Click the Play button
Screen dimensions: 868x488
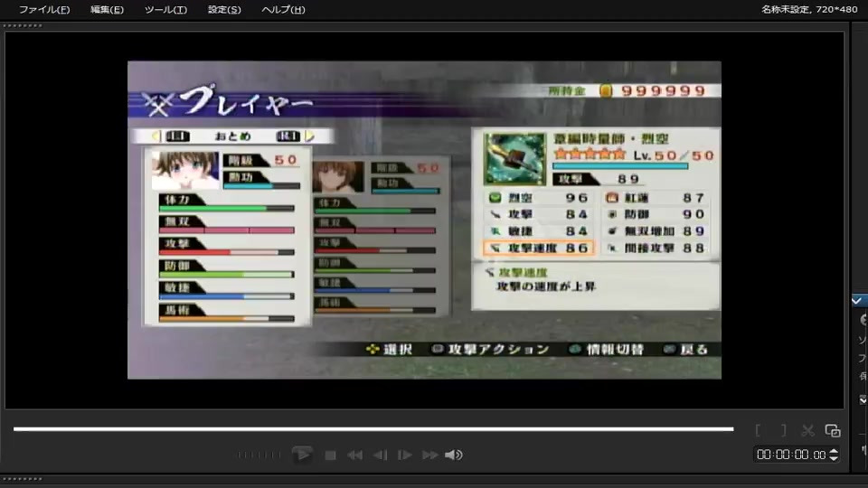[x=302, y=455]
